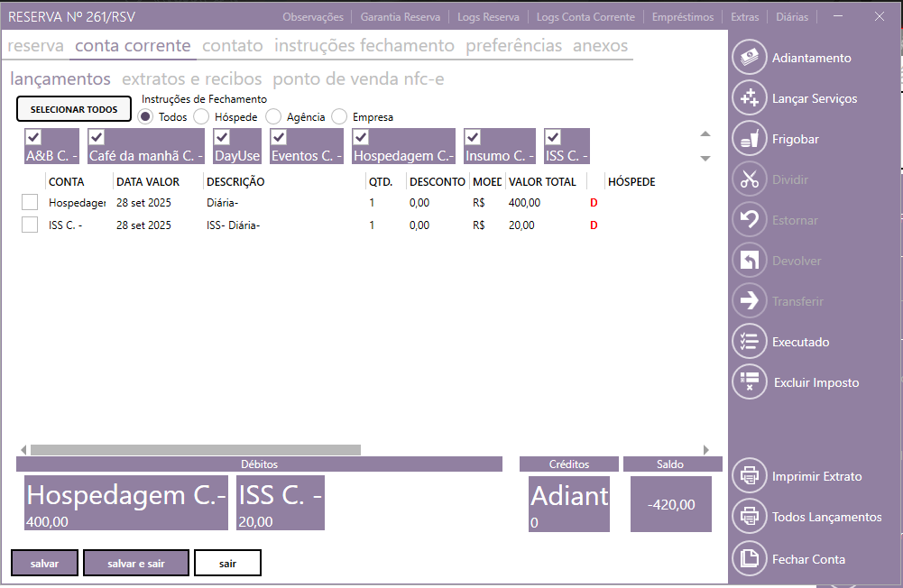Click right arrow of horizontal scrollbar
Screen dimensions: 903x588
pyautogui.click(x=705, y=449)
